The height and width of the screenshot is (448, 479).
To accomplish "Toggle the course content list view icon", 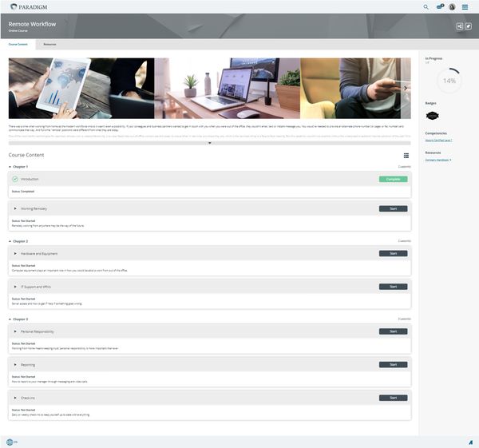I will 406,156.
